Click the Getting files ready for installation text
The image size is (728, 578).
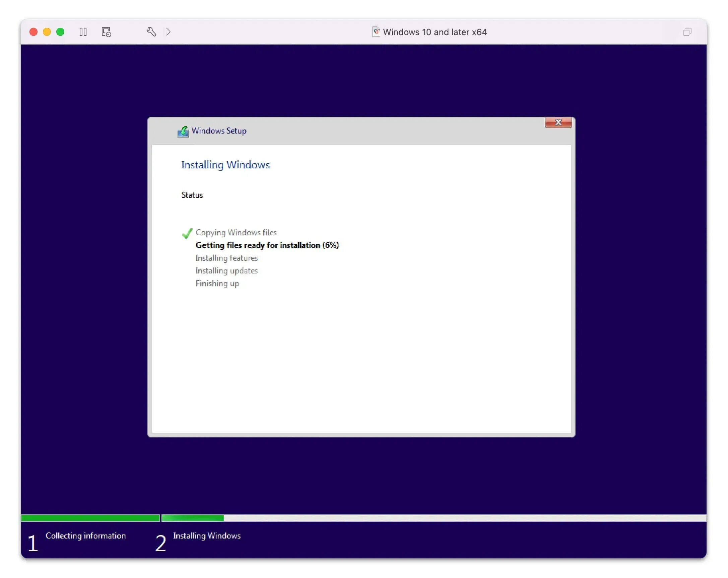pos(267,245)
